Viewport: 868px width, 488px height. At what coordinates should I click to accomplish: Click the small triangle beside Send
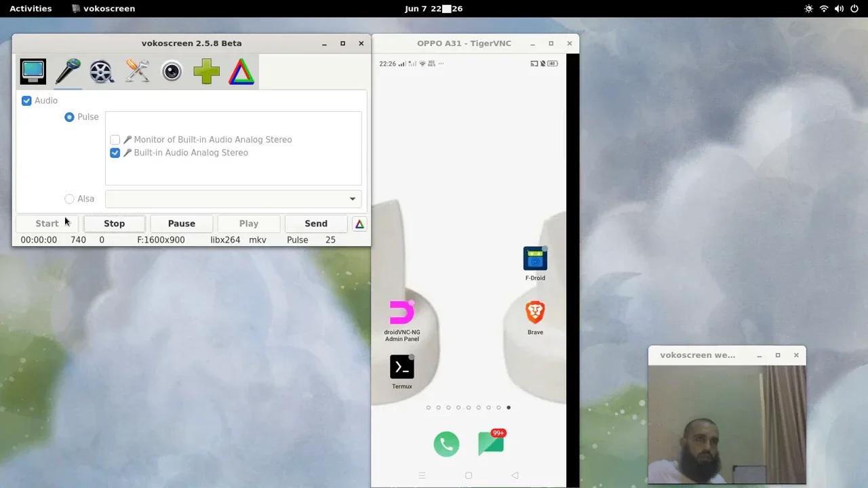point(359,224)
